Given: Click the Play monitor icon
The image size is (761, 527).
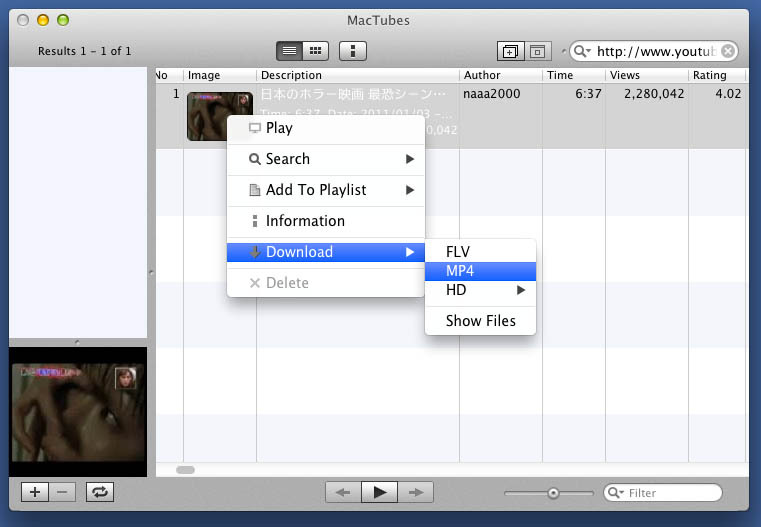Looking at the screenshot, I should [255, 128].
